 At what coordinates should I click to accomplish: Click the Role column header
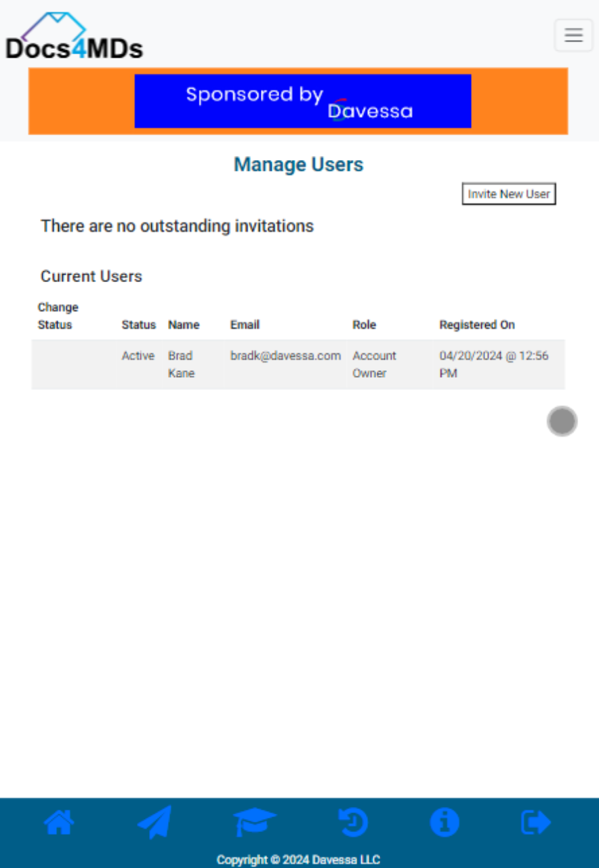[x=364, y=325]
